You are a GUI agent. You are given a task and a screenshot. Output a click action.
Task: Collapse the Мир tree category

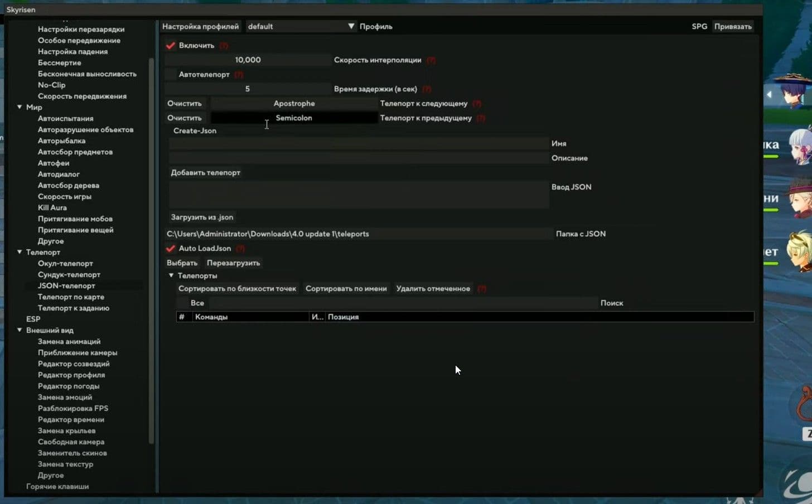(x=20, y=107)
